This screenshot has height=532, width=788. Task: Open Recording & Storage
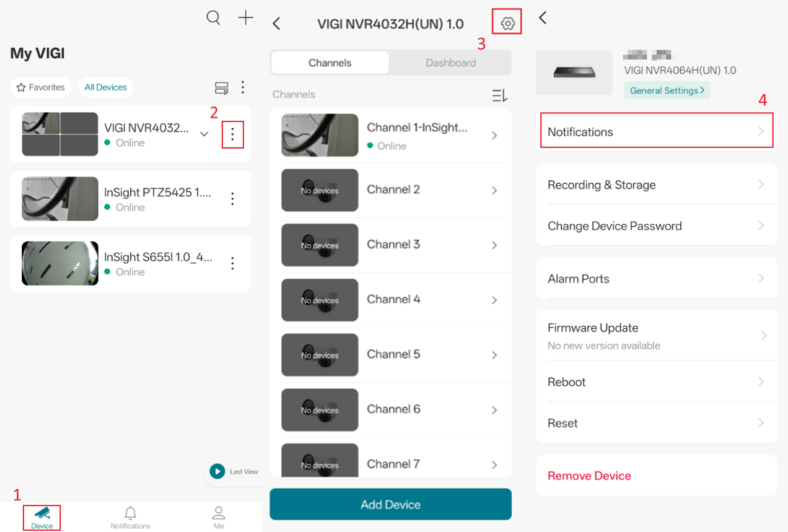[x=657, y=185]
